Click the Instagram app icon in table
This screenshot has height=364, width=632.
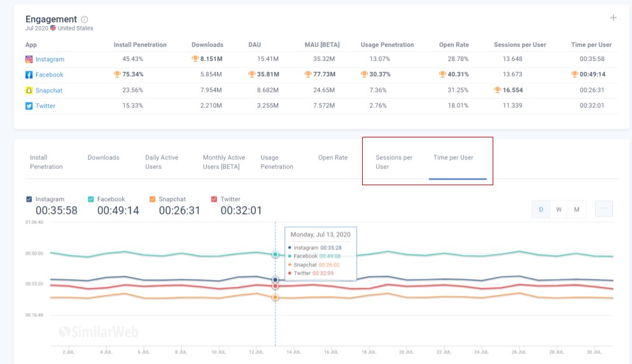(29, 59)
